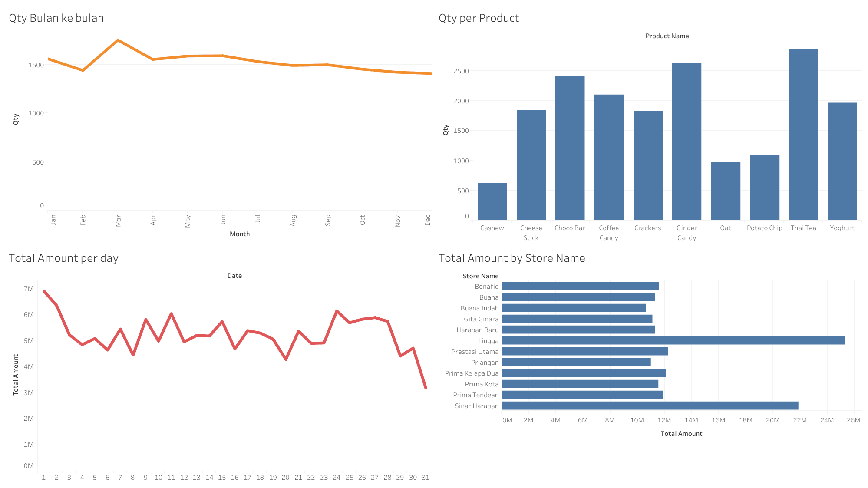Select the Product Name column header
The image size is (868, 488).
point(667,36)
